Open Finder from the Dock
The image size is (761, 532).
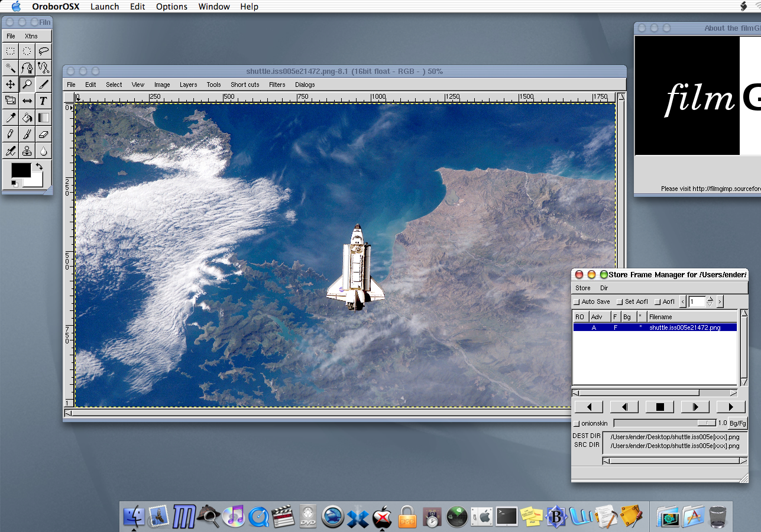pyautogui.click(x=135, y=516)
